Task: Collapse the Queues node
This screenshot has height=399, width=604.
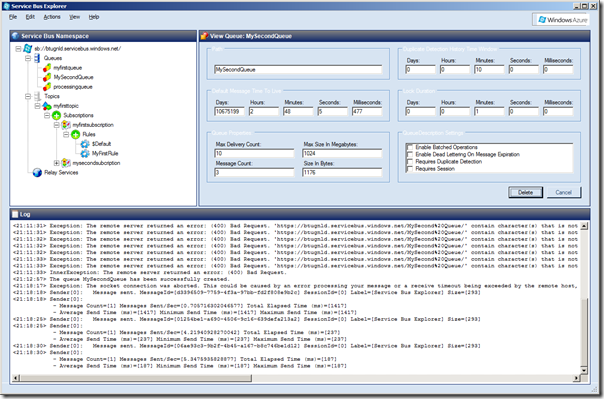Action: 28,58
